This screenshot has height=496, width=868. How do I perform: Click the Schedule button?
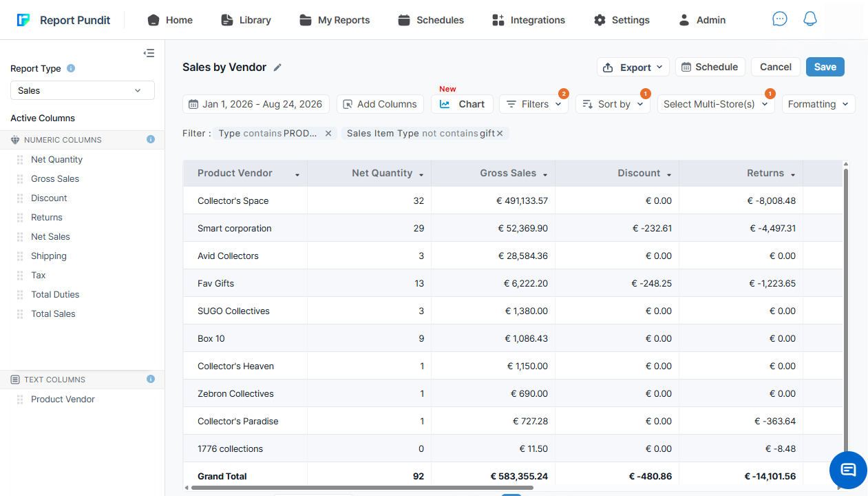(710, 67)
